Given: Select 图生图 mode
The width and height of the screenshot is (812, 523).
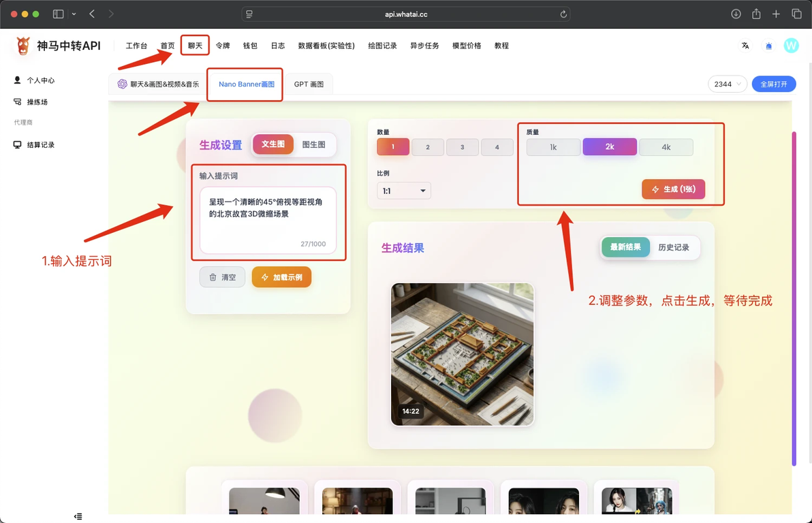Looking at the screenshot, I should click(314, 144).
